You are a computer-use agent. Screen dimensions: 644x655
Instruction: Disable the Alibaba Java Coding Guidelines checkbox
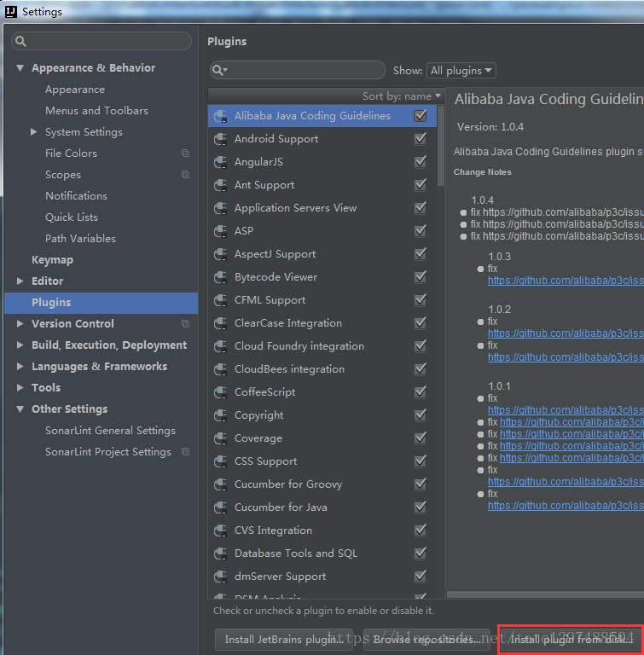point(421,116)
